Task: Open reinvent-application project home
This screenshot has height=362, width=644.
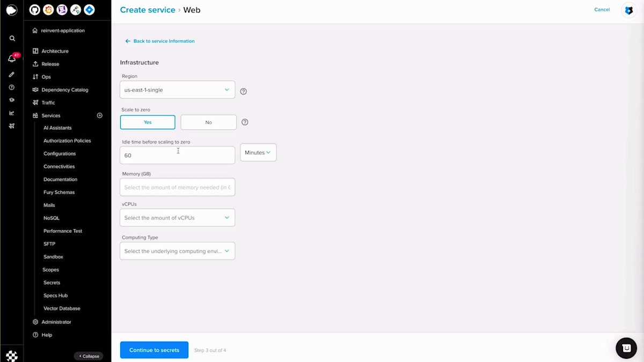Action: point(63,31)
